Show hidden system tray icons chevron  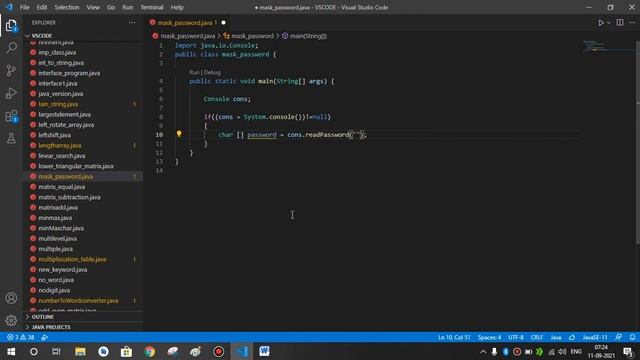pyautogui.click(x=483, y=351)
